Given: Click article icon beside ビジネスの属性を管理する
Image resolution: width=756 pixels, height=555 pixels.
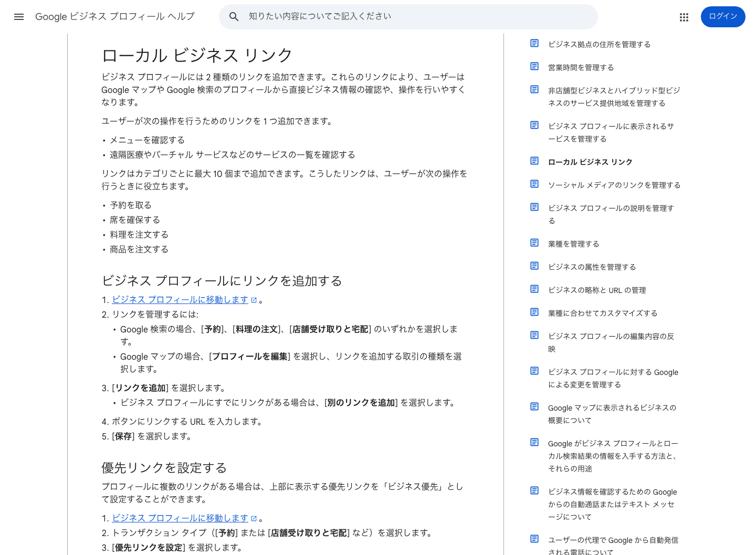Looking at the screenshot, I should (534, 266).
